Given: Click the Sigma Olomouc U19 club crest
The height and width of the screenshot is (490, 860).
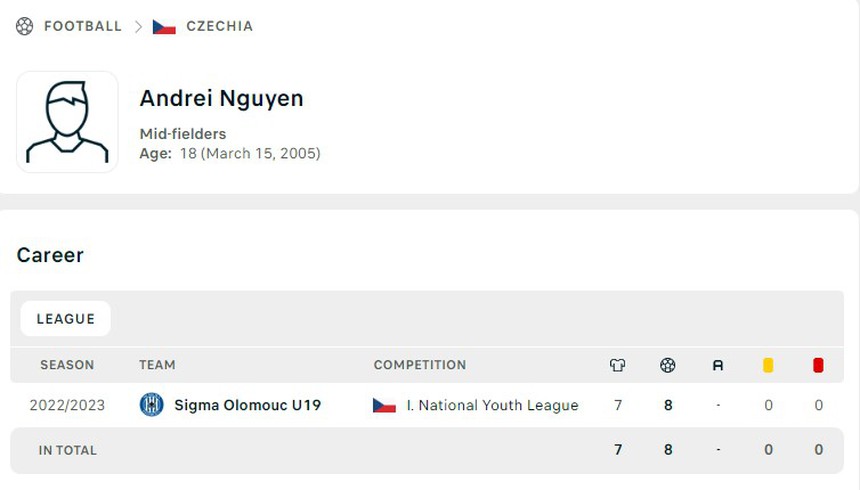Looking at the screenshot, I should (x=152, y=405).
